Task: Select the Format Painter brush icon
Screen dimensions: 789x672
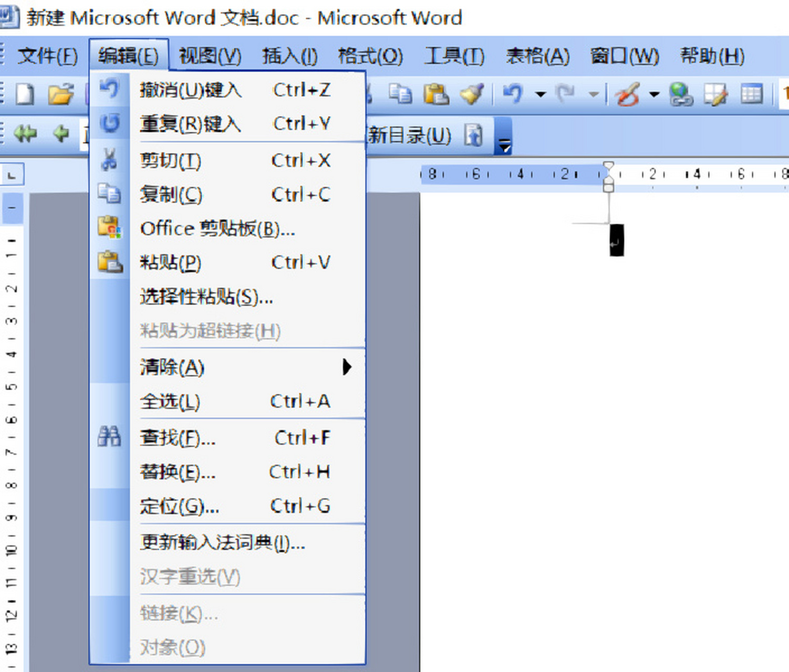Action: [472, 93]
